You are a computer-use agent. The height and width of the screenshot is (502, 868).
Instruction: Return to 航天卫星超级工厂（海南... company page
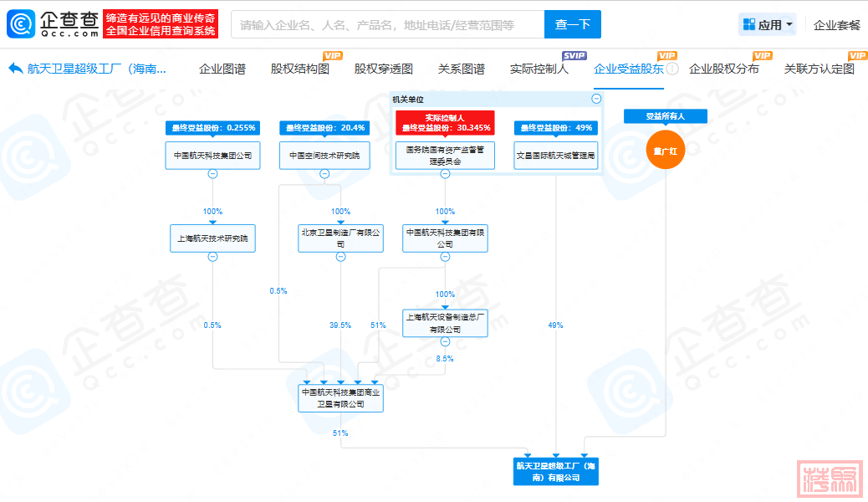click(97, 69)
